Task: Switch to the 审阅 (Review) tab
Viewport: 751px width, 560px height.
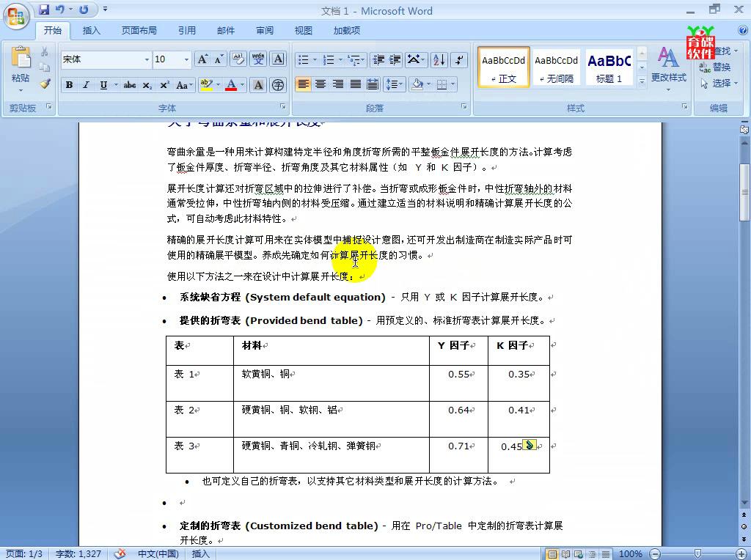Action: (x=264, y=31)
